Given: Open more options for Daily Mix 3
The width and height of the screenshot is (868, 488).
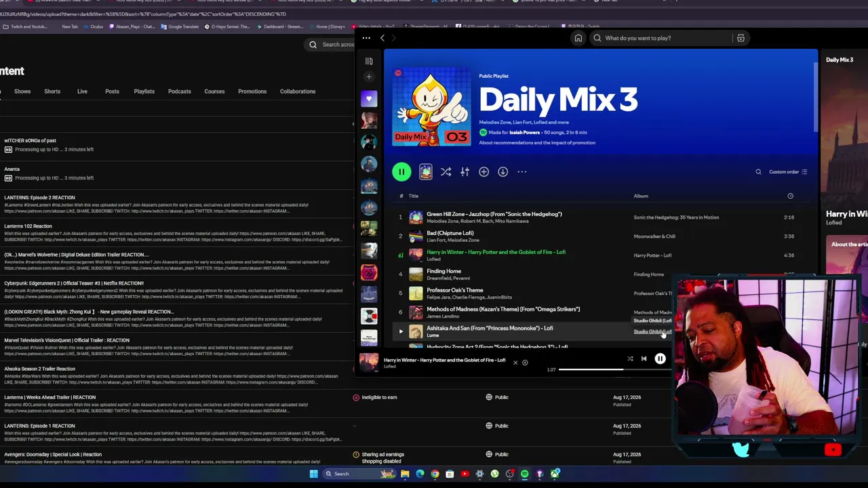Looking at the screenshot, I should click(521, 172).
